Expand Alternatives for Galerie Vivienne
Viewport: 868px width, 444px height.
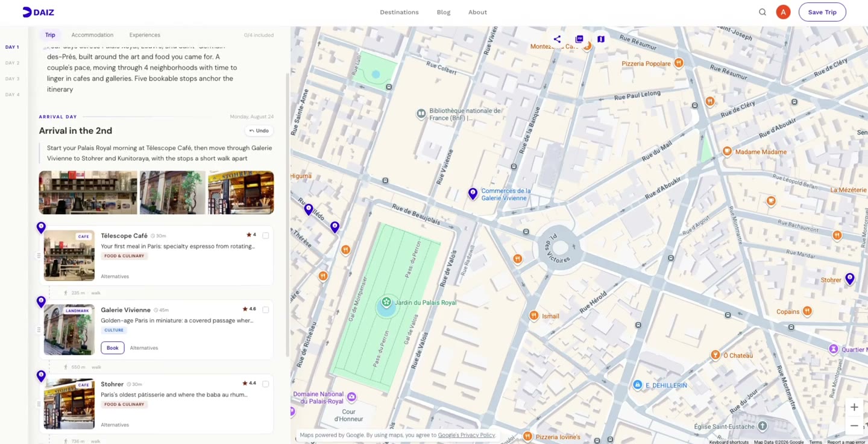tap(144, 348)
